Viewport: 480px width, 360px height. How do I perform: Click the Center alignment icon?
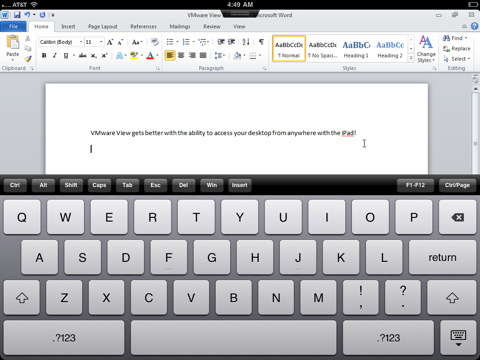tap(181, 55)
